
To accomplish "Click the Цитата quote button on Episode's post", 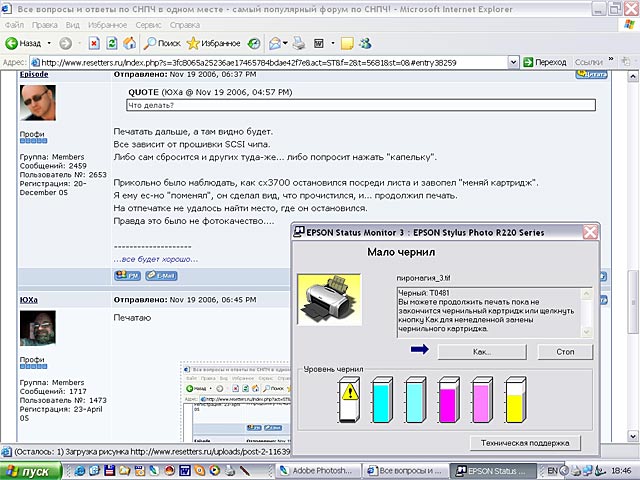I will coord(591,74).
